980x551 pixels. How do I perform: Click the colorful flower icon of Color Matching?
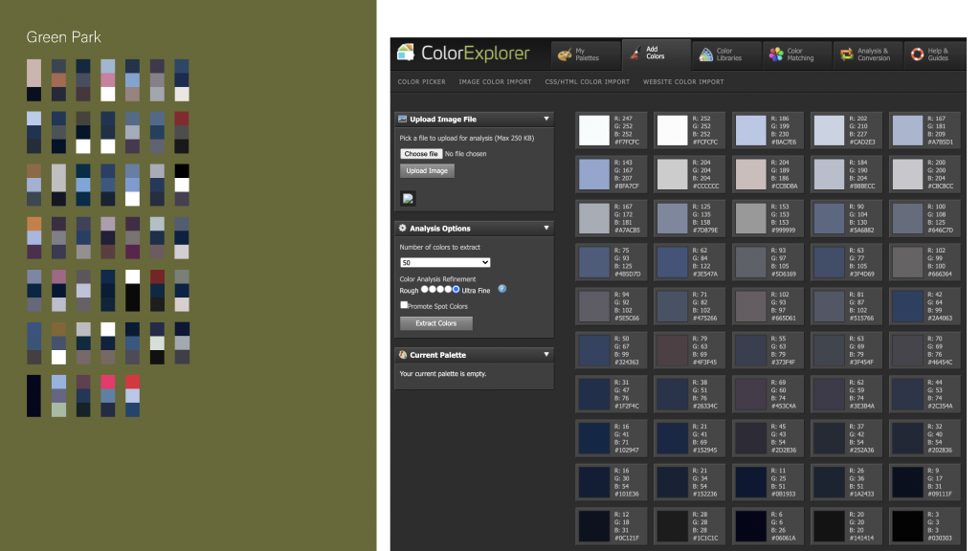tap(776, 55)
